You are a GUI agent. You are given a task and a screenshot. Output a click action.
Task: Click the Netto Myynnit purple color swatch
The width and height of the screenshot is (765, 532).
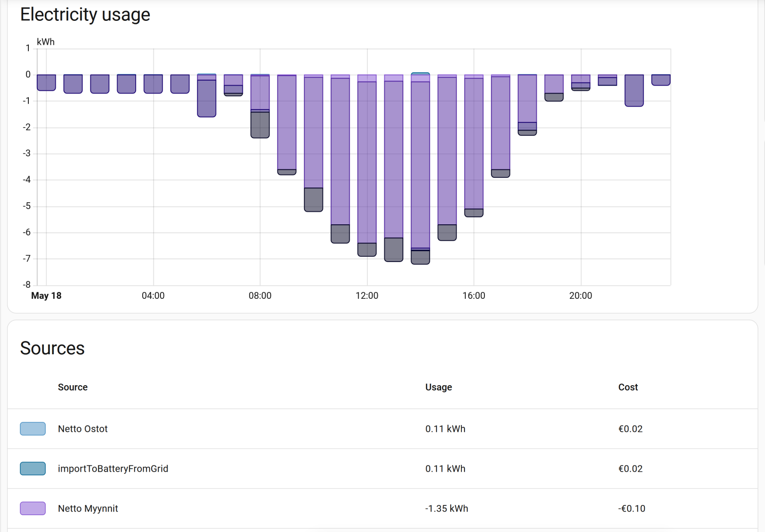[x=33, y=509]
